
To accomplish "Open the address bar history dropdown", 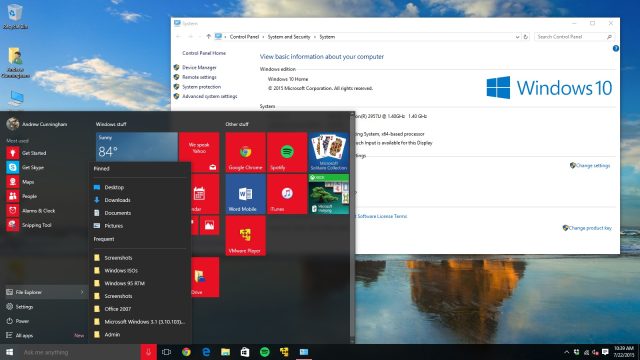I will click(x=517, y=37).
